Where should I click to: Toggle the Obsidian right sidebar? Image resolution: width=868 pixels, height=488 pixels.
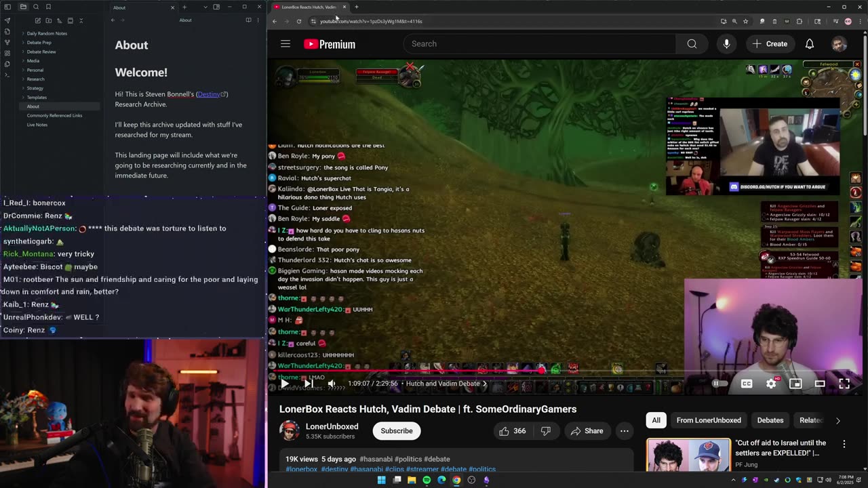[216, 7]
